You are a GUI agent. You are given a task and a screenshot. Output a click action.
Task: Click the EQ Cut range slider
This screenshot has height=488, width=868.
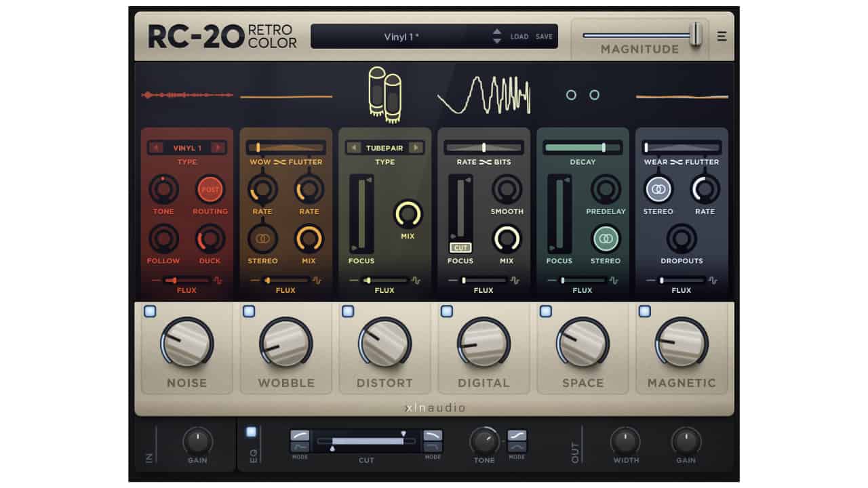point(366,441)
